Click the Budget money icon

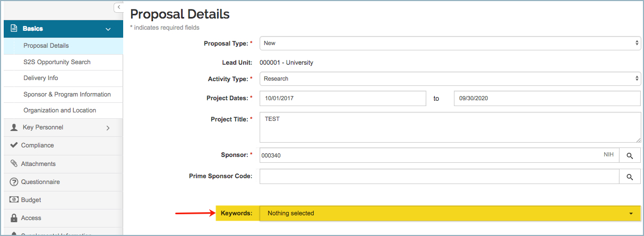pos(14,200)
